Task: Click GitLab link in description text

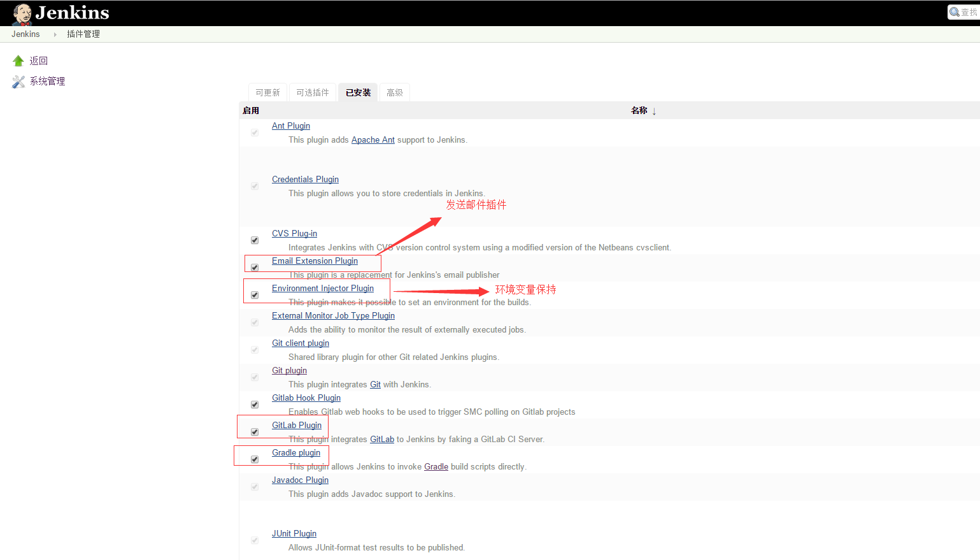Action: [x=382, y=440]
